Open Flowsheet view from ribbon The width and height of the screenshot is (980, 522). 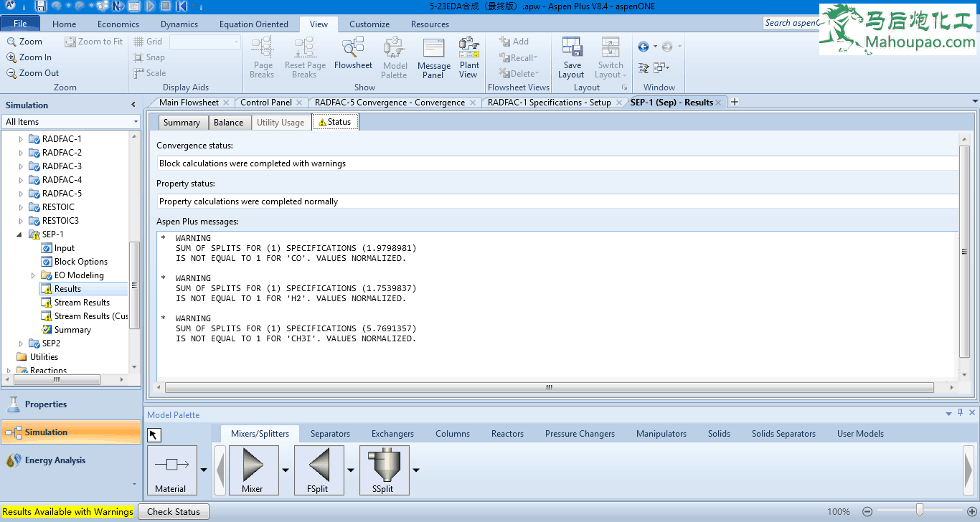point(353,54)
